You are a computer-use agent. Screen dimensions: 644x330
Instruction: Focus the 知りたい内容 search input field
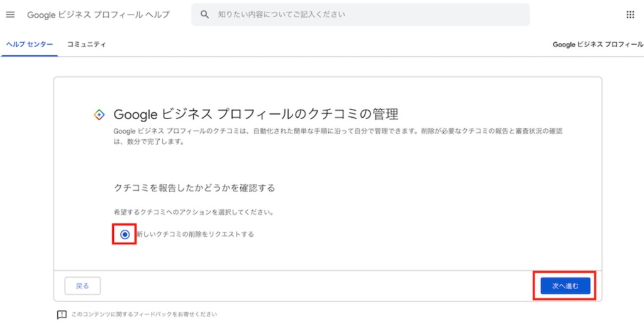pyautogui.click(x=365, y=14)
